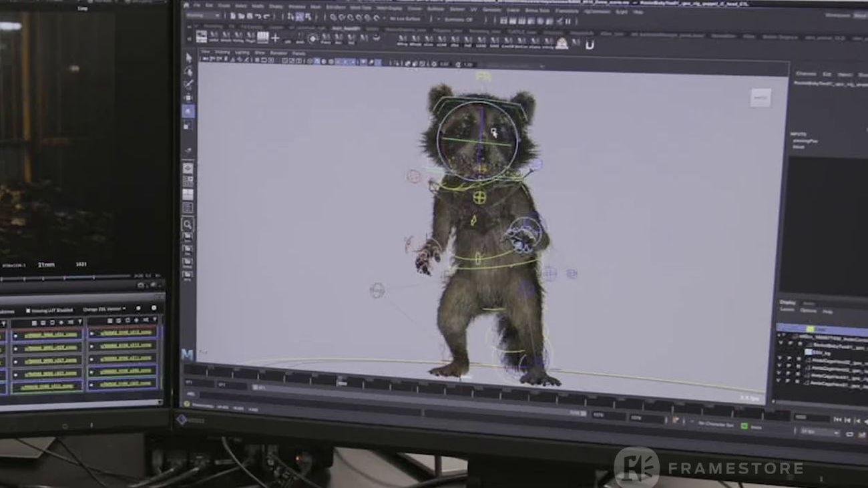This screenshot has width=868, height=488.
Task: Enable Snap to Points magnet icon
Action: [x=351, y=18]
